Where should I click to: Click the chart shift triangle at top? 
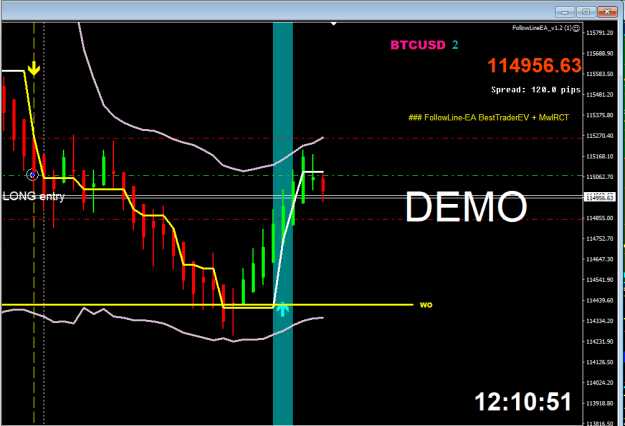click(x=334, y=24)
